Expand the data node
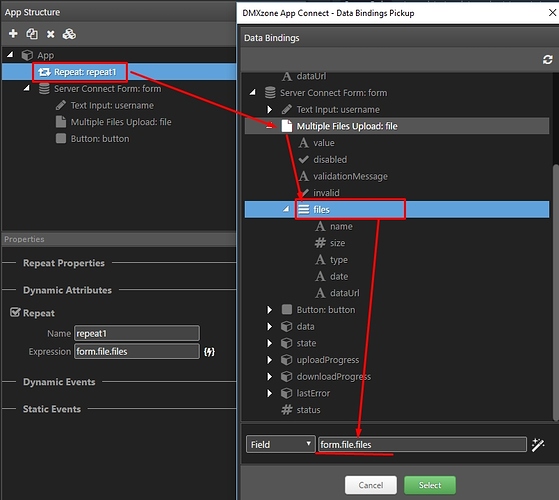The height and width of the screenshot is (500, 559). [x=270, y=326]
